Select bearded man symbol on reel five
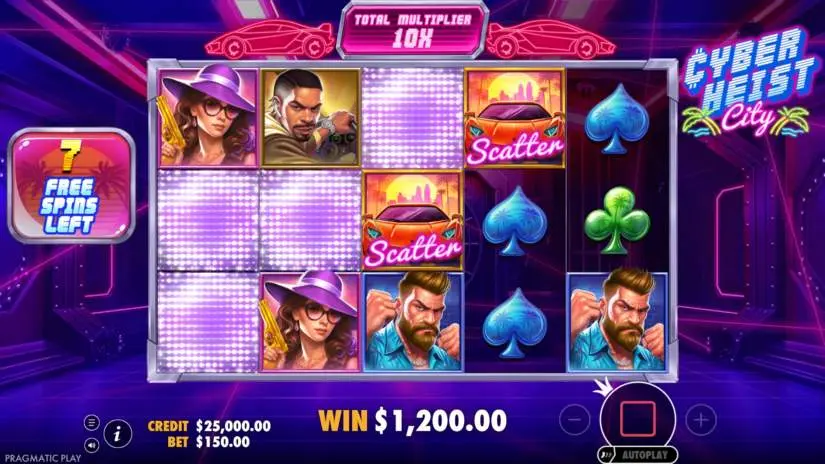The width and height of the screenshot is (825, 464). pyautogui.click(x=617, y=322)
